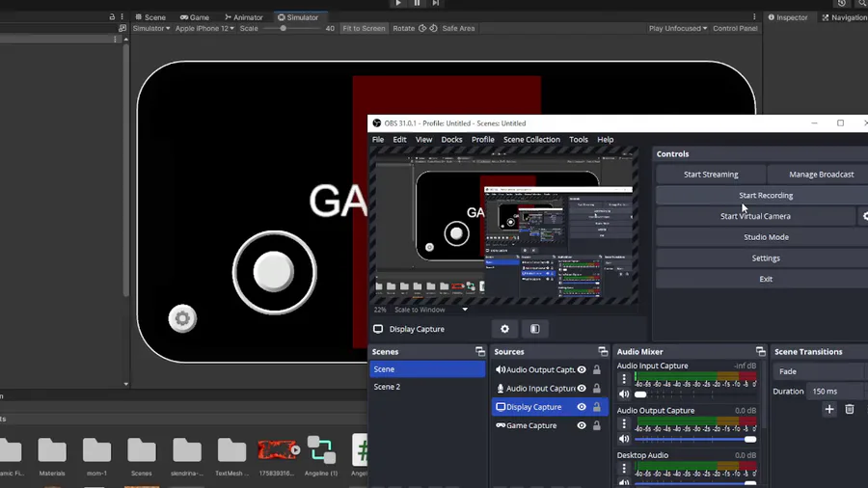Open Display Capture filters icon
The width and height of the screenshot is (868, 488).
pyautogui.click(x=534, y=329)
